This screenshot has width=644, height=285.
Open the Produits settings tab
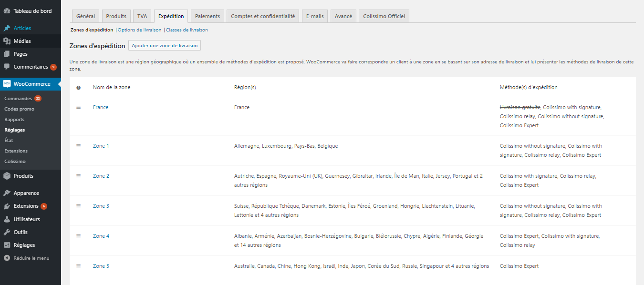pos(116,16)
